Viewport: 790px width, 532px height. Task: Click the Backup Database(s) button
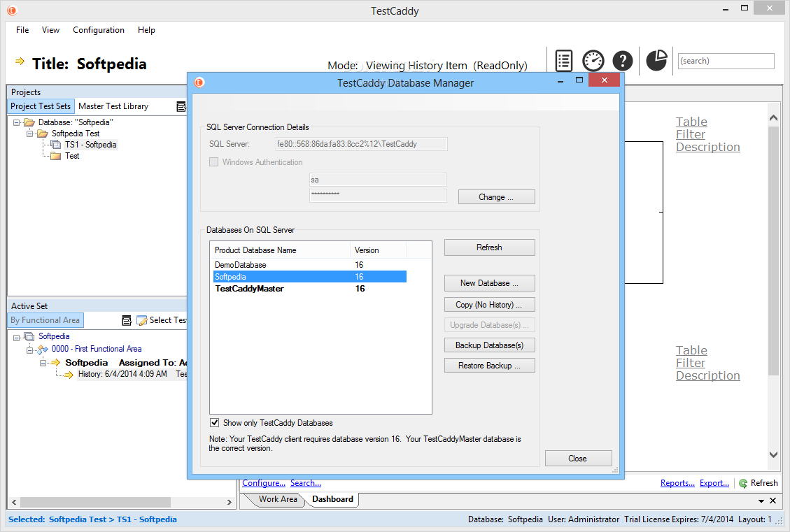coord(489,345)
